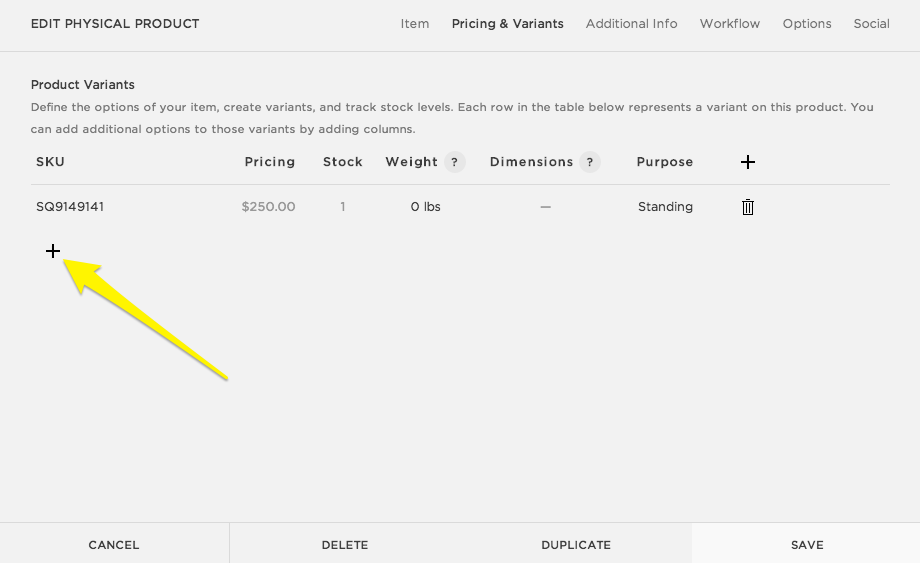
Task: Edit the 0 lbs weight value
Action: click(425, 207)
